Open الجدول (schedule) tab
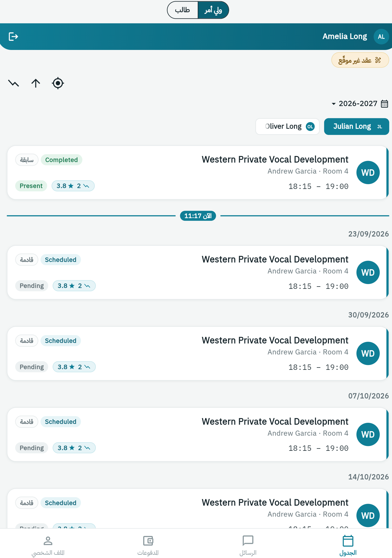This screenshot has height=558, width=392. [x=348, y=545]
